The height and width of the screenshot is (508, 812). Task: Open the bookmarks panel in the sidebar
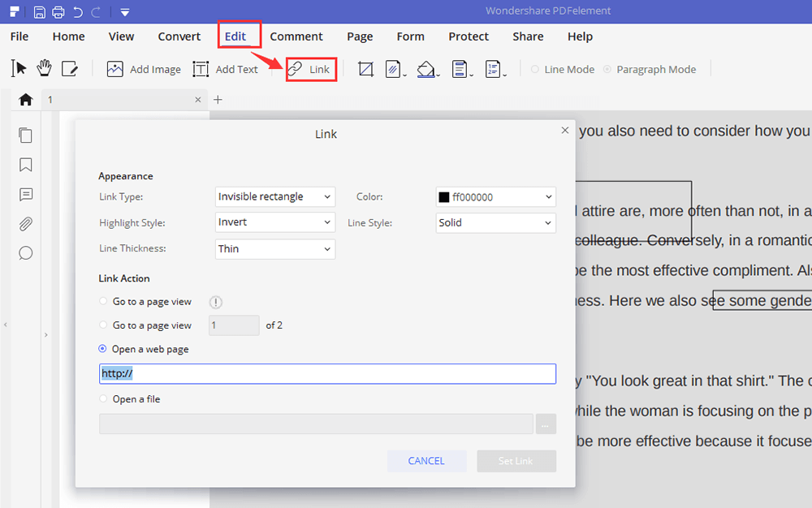[25, 165]
